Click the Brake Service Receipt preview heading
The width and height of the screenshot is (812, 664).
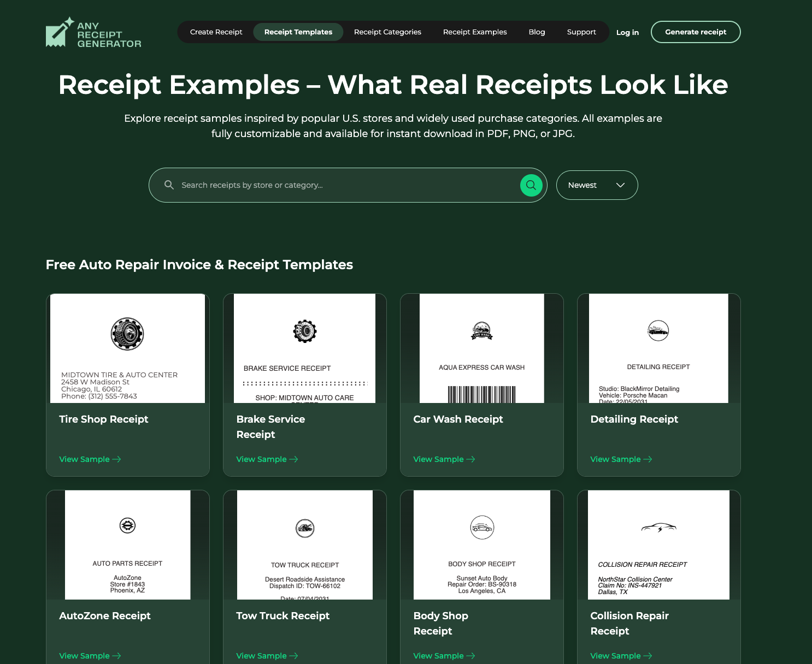(287, 369)
